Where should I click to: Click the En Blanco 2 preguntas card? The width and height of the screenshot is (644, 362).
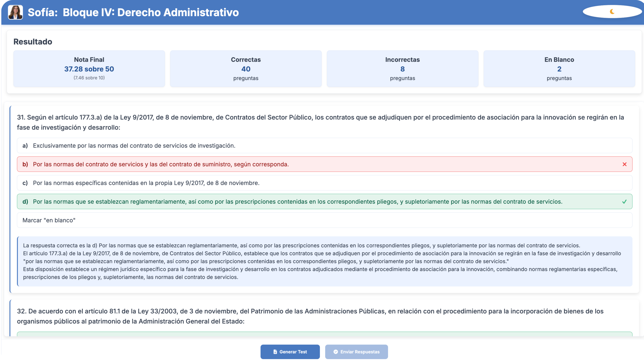tap(559, 69)
